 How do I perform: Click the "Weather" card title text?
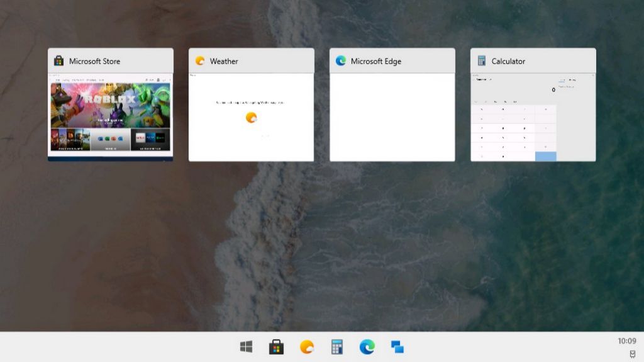coord(224,61)
